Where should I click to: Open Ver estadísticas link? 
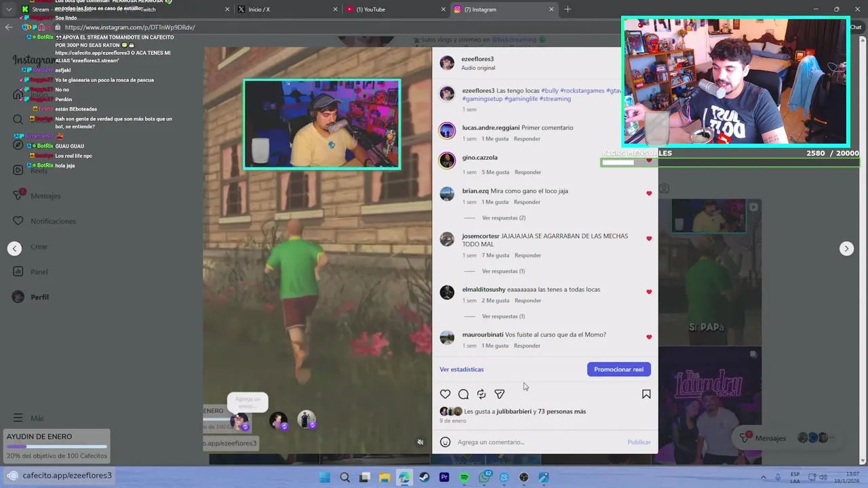pyautogui.click(x=461, y=369)
